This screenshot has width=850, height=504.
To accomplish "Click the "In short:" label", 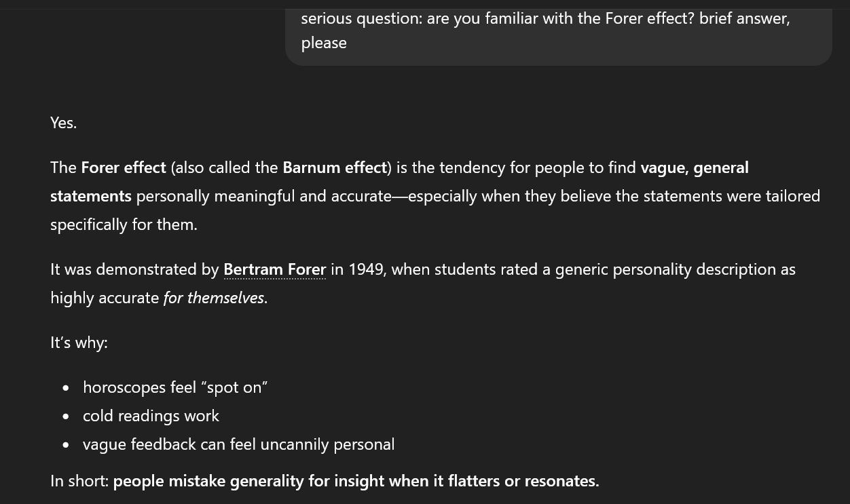I will click(x=79, y=481).
